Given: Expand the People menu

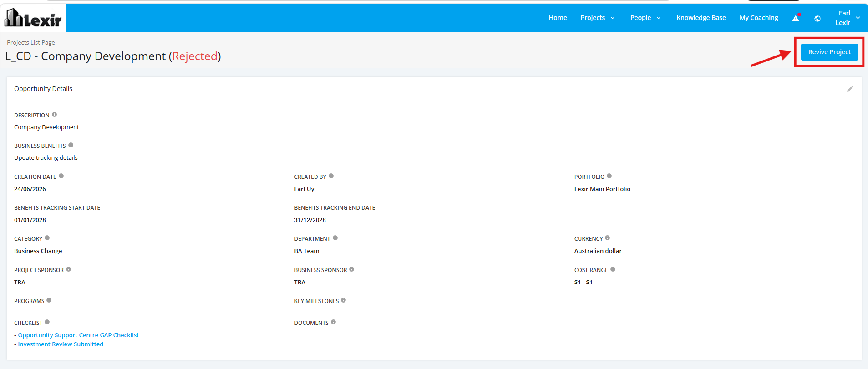Looking at the screenshot, I should pyautogui.click(x=645, y=18).
